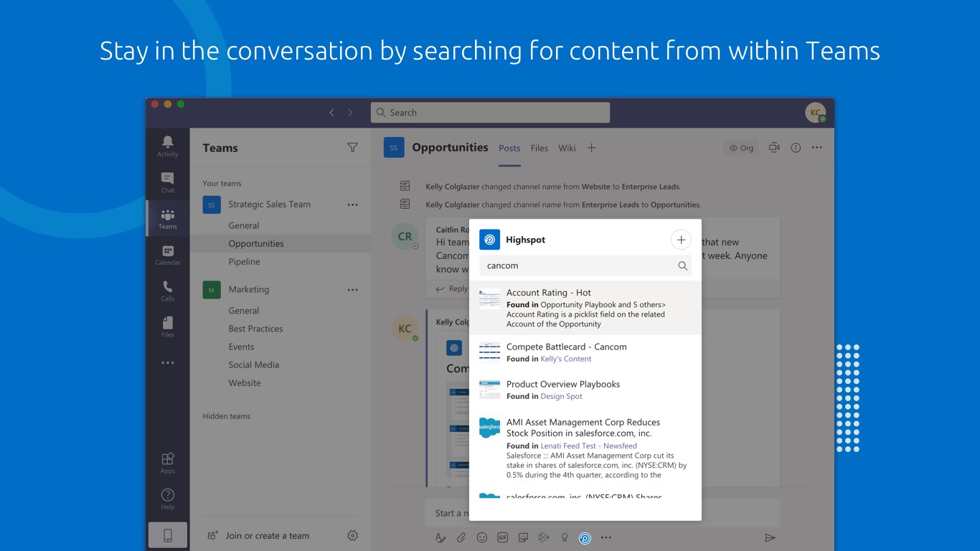Click the Highspot search field containing cancom
The height and width of the screenshot is (551, 980).
pyautogui.click(x=585, y=265)
